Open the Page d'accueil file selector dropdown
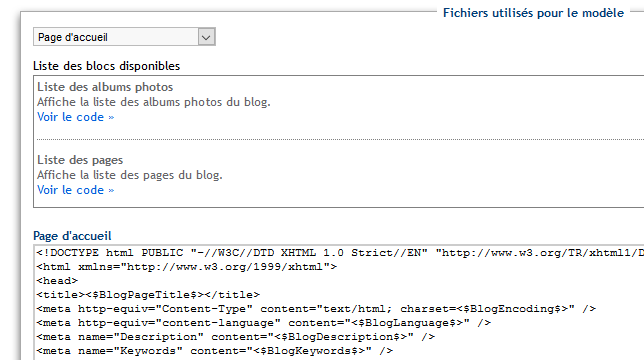 coord(124,37)
